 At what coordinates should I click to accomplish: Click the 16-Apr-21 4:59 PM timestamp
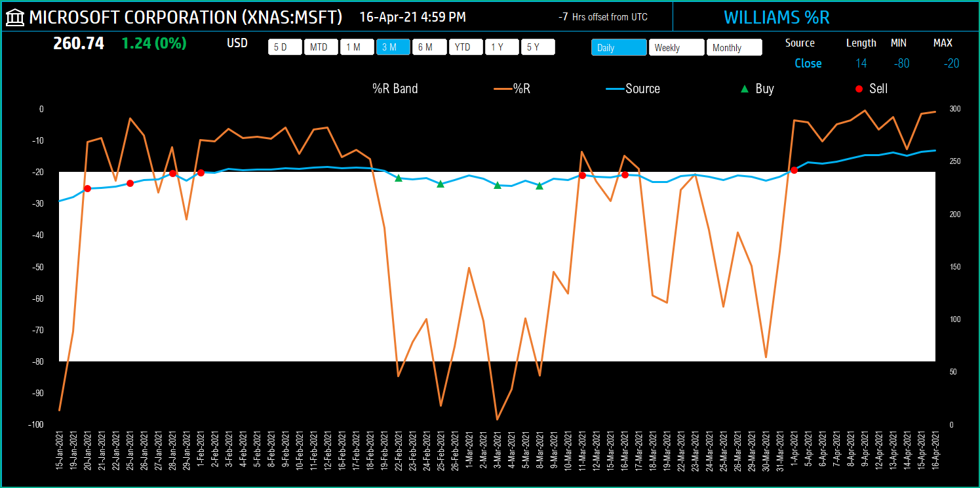pyautogui.click(x=413, y=17)
